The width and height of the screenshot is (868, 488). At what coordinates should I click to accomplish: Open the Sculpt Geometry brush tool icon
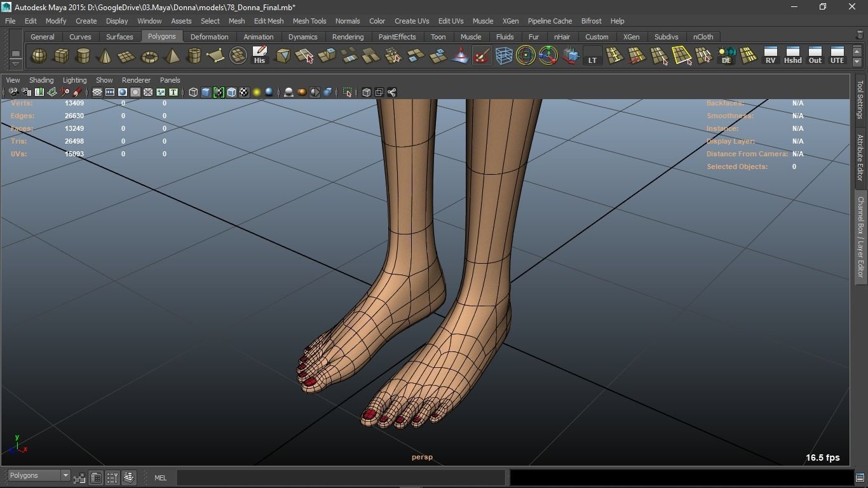(482, 56)
